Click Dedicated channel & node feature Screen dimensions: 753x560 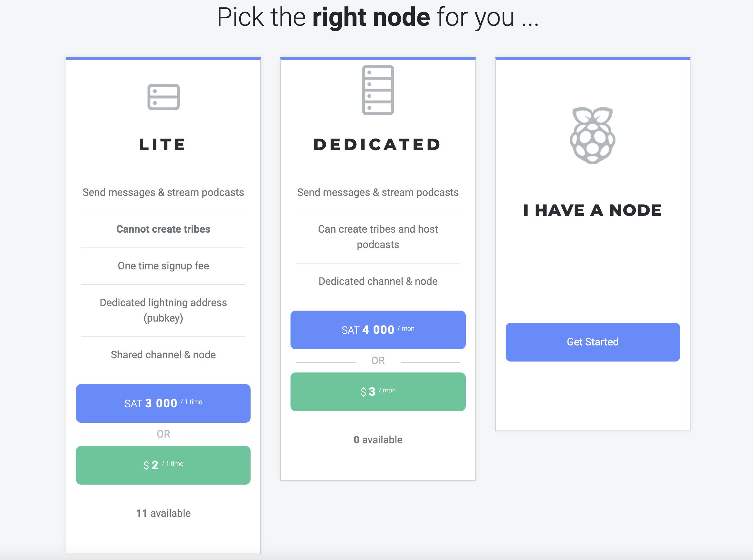pyautogui.click(x=378, y=281)
